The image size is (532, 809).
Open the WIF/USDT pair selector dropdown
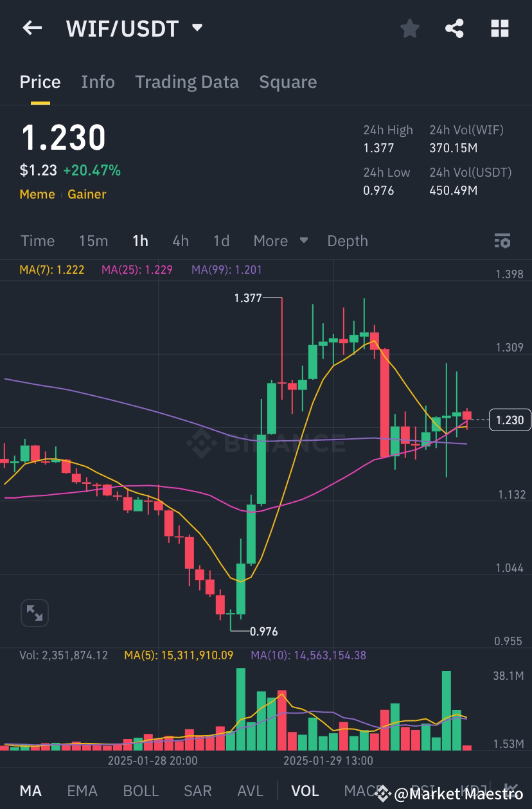coord(197,28)
